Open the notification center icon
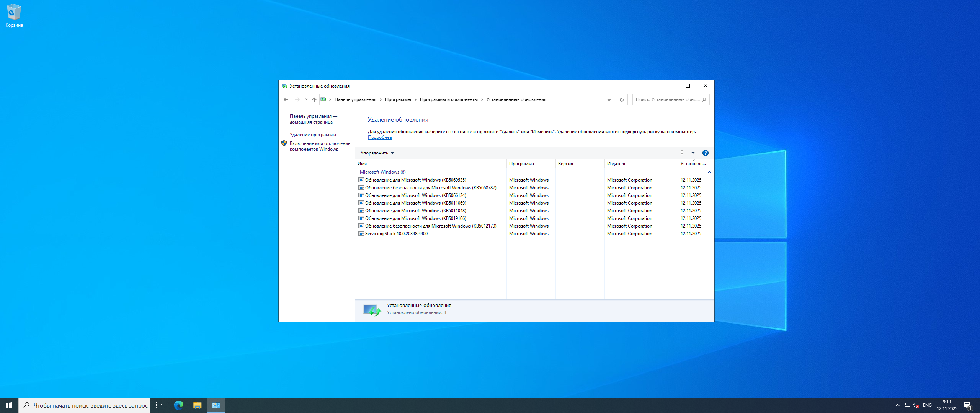The width and height of the screenshot is (980, 413). coord(968,405)
